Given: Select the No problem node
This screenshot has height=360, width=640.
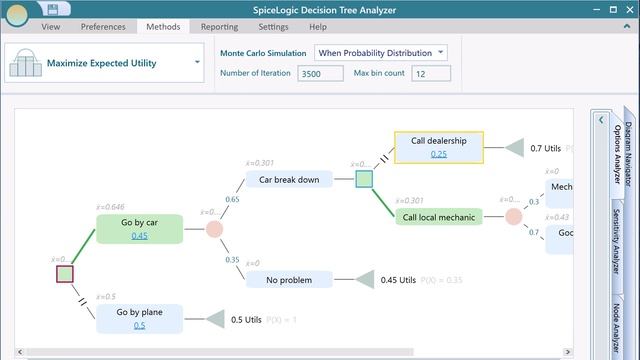Looking at the screenshot, I should pos(289,280).
